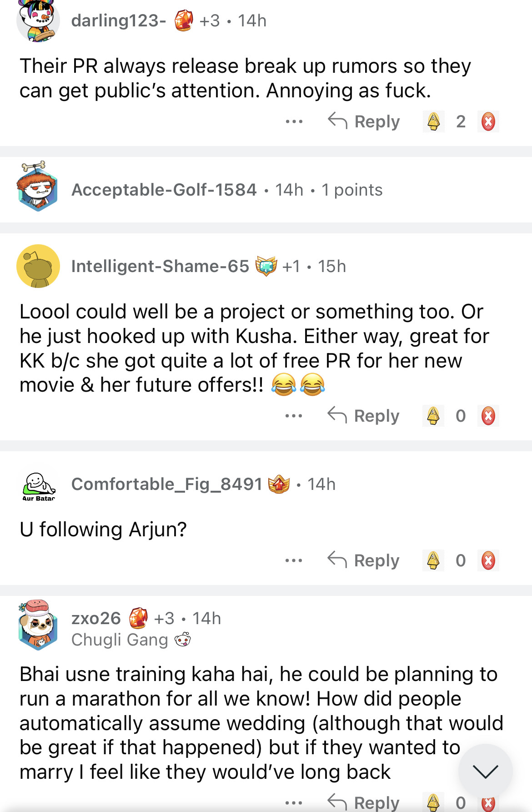Reply to Intelligent-Shame-65's comment
This screenshot has width=532, height=812.
pyautogui.click(x=364, y=416)
